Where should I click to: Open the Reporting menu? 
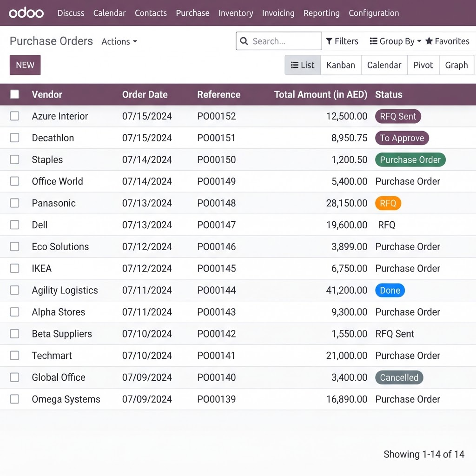click(x=322, y=13)
